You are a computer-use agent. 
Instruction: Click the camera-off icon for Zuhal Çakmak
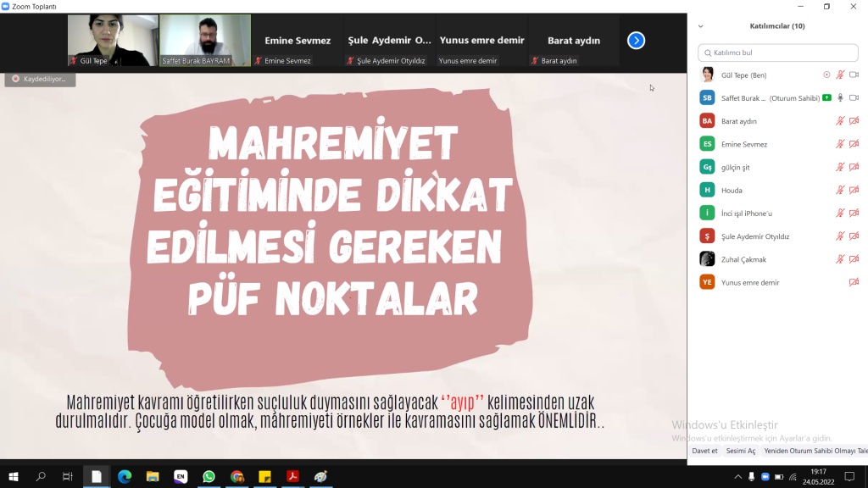854,259
